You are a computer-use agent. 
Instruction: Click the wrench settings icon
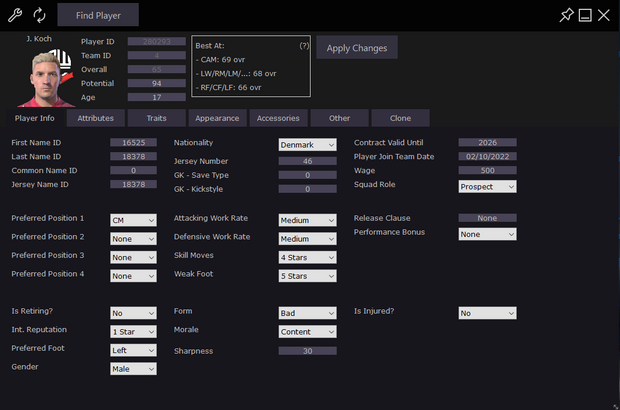click(x=15, y=15)
